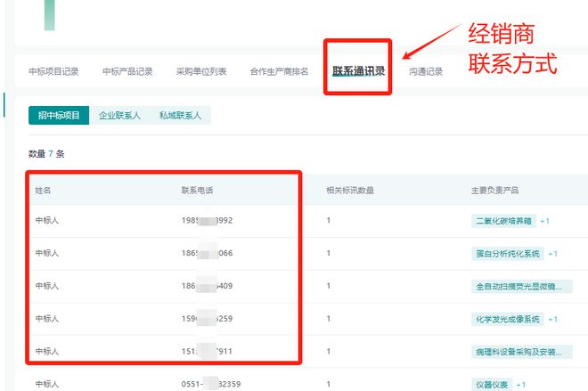The width and height of the screenshot is (588, 391).
Task: Click the 相关标讯数量 column header
Action: (350, 191)
